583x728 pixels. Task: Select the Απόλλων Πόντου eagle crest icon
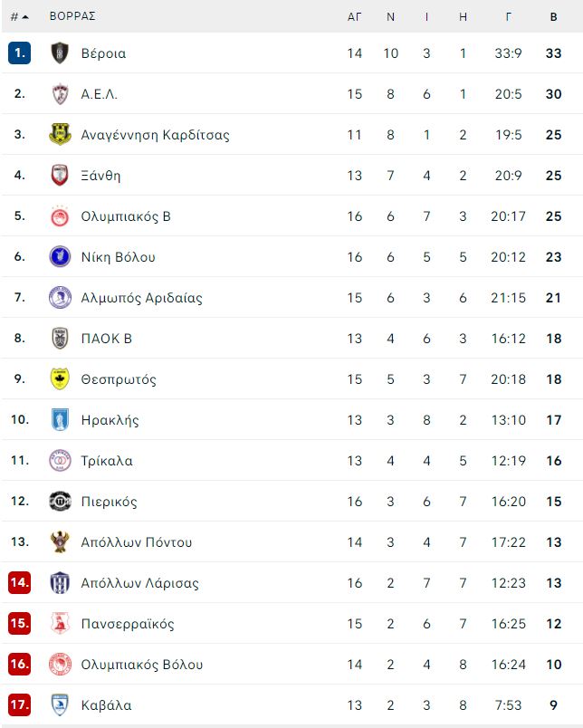[60, 542]
